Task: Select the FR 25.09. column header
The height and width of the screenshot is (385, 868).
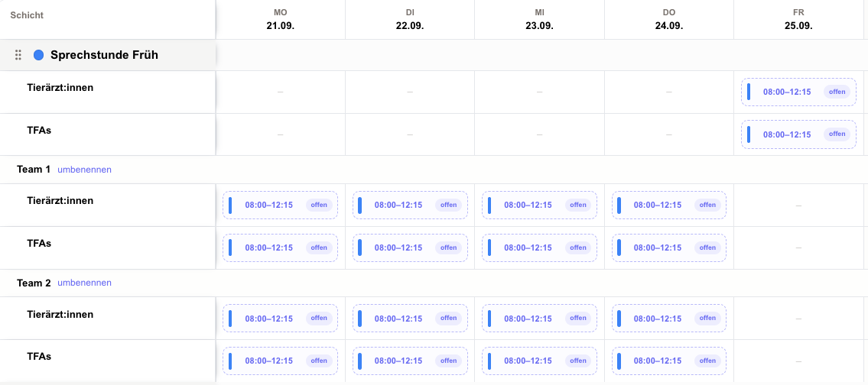Action: point(798,19)
